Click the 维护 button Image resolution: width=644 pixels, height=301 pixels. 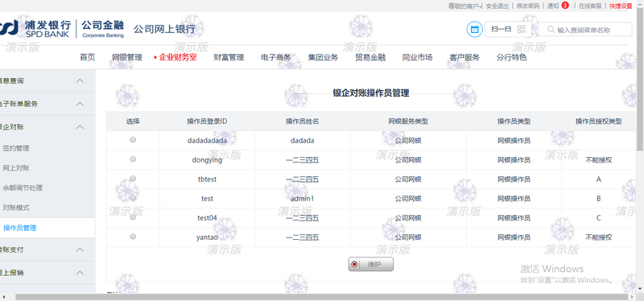click(x=371, y=265)
